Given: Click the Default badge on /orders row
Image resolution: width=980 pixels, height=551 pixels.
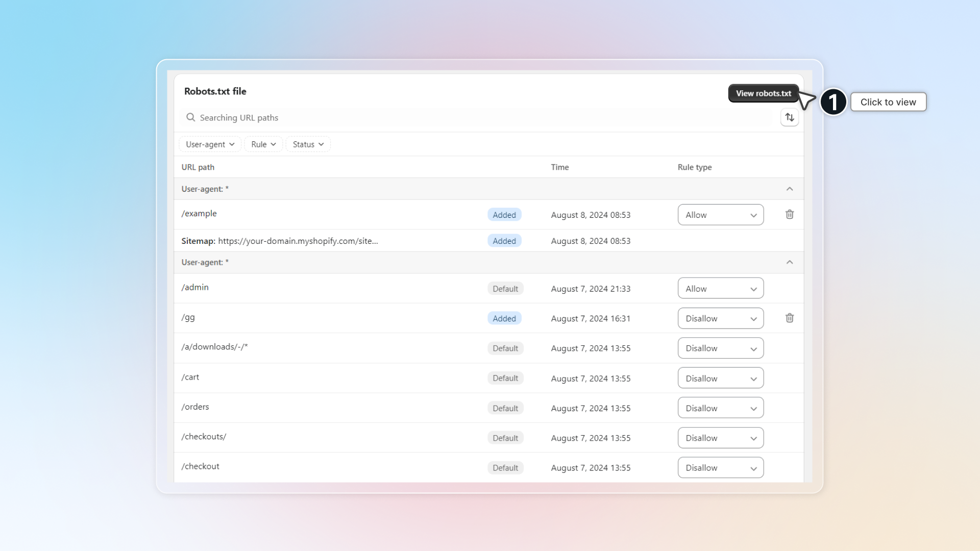Looking at the screenshot, I should pos(505,408).
